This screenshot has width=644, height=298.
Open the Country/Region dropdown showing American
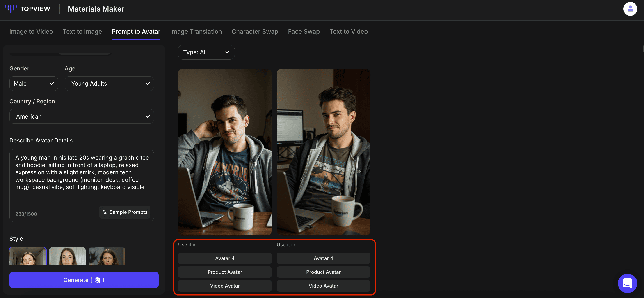point(82,116)
